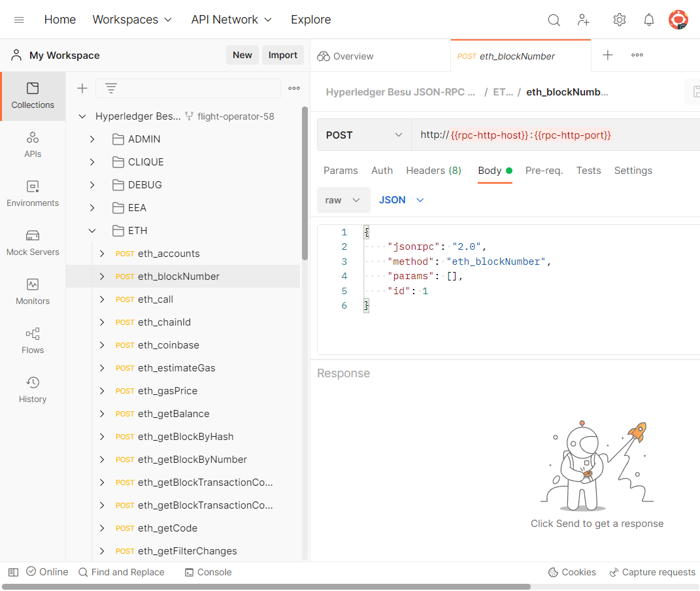
Task: Click the New button
Action: [x=242, y=55]
